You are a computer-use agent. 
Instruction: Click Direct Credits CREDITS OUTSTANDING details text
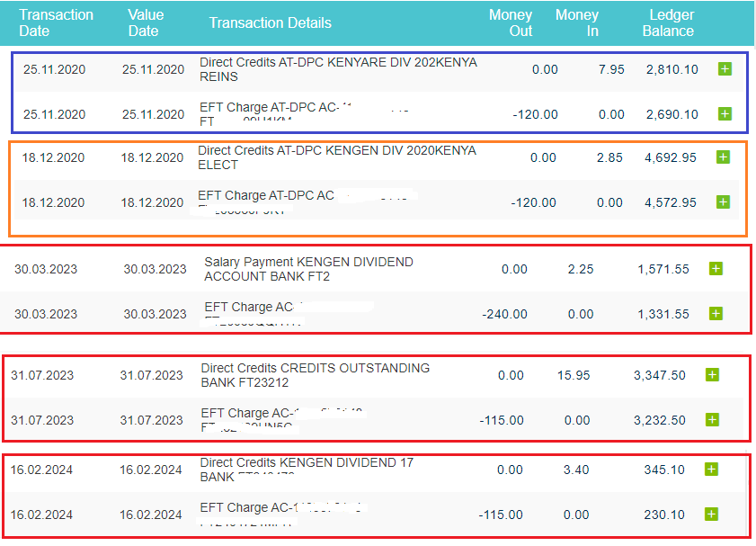pos(315,375)
